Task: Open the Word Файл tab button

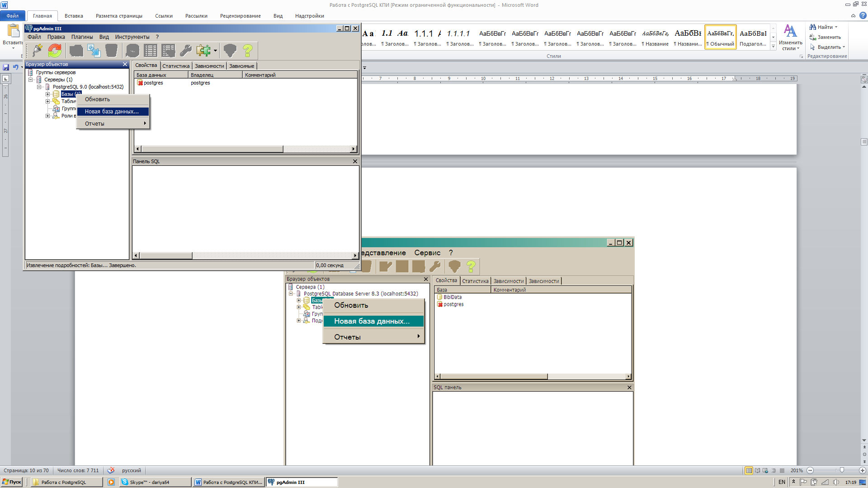Action: coord(13,16)
